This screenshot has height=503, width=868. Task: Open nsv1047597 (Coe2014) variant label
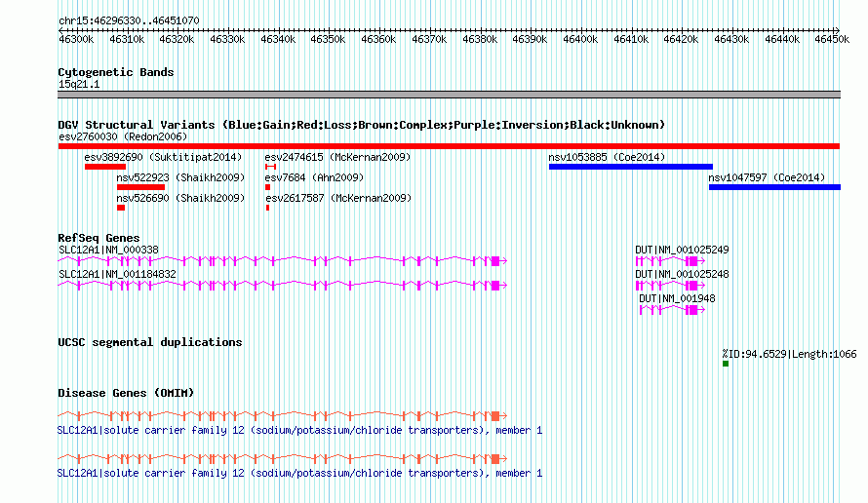tap(767, 177)
